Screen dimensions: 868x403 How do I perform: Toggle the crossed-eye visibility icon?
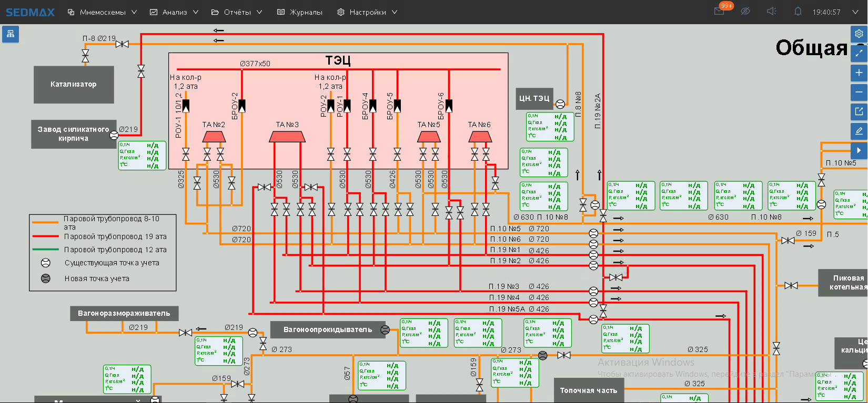pos(745,12)
